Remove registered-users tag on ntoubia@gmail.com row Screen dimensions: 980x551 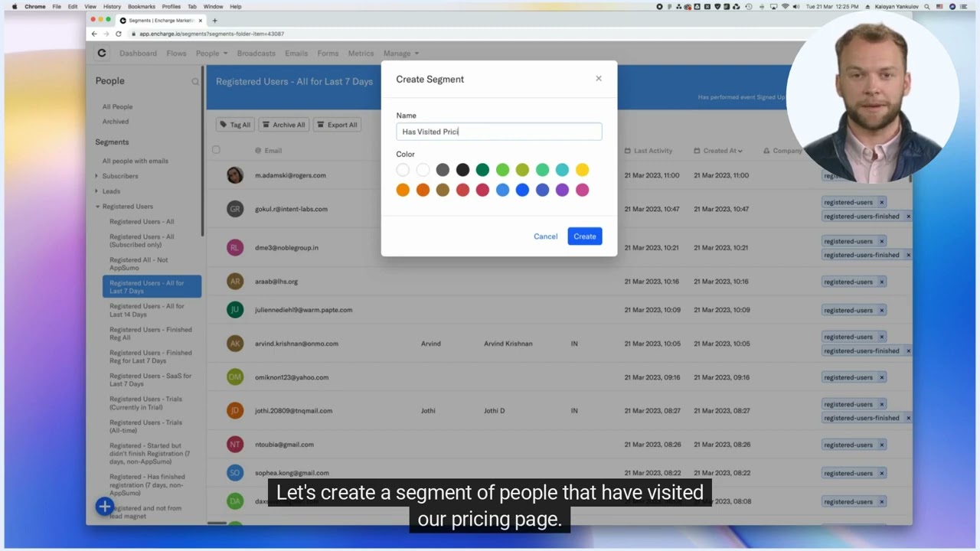[881, 445]
